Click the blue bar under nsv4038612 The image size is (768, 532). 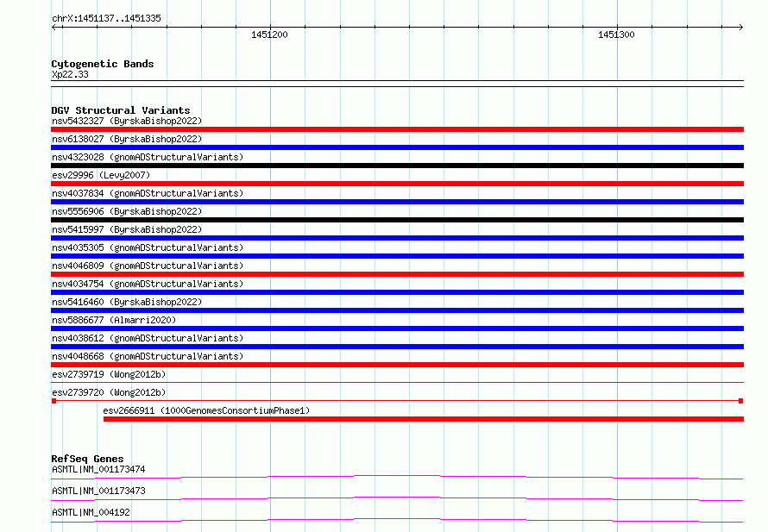[397, 347]
